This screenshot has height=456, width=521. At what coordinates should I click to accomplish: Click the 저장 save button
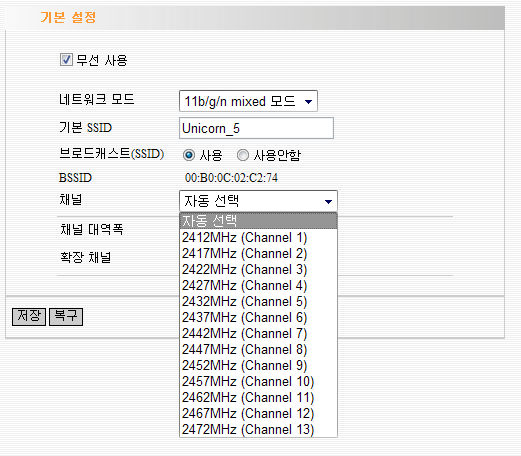29,316
